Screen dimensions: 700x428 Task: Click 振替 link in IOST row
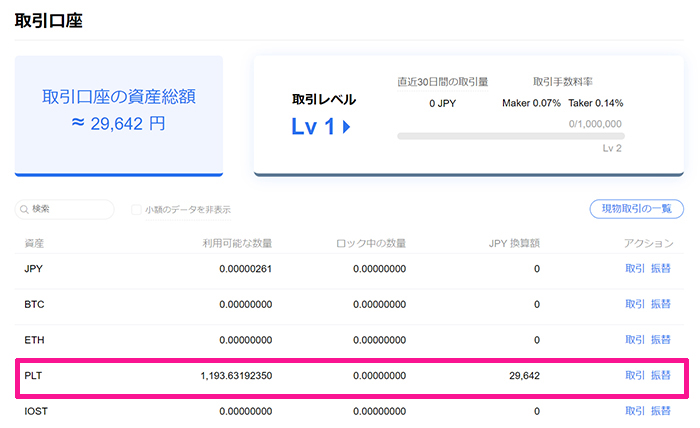coord(661,411)
